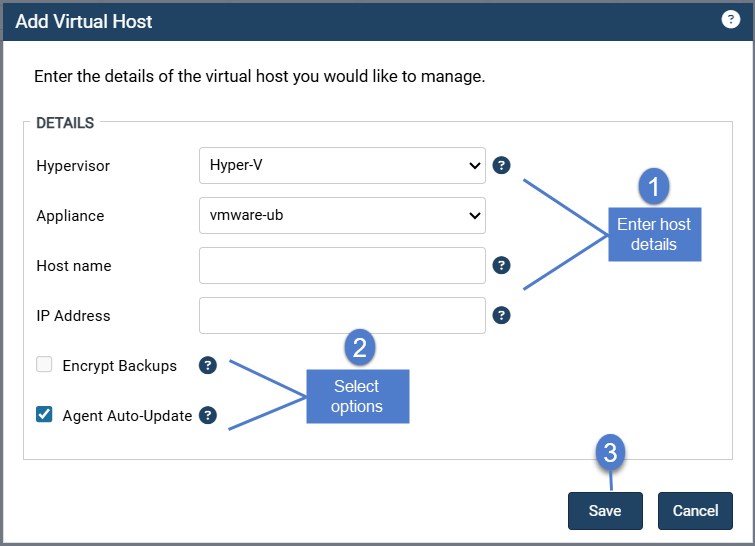The width and height of the screenshot is (755, 546).
Task: Open the help icon in the title bar
Action: pos(731,20)
